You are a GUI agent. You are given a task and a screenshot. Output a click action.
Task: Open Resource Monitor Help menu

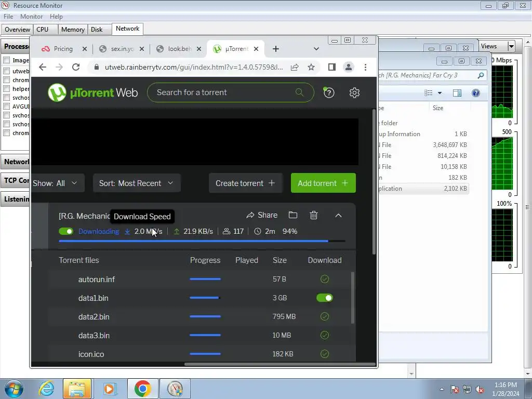click(x=56, y=16)
